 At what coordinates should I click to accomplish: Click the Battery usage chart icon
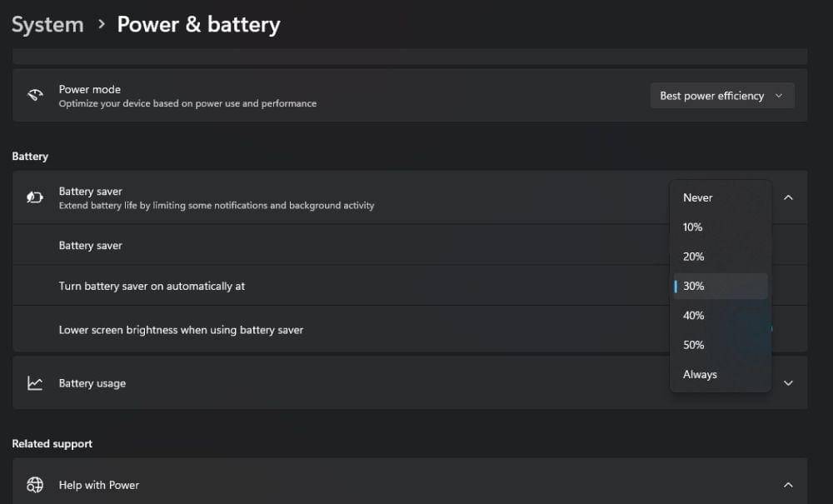click(x=35, y=383)
